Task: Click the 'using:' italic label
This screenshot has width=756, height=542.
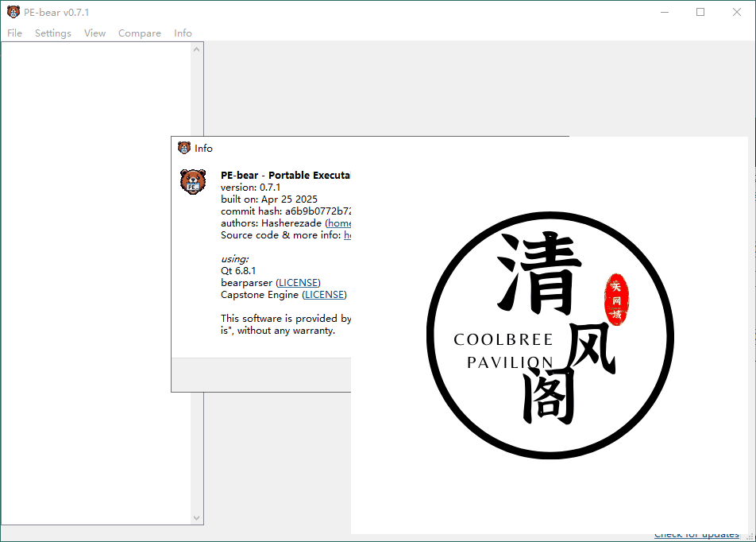Action: click(235, 259)
